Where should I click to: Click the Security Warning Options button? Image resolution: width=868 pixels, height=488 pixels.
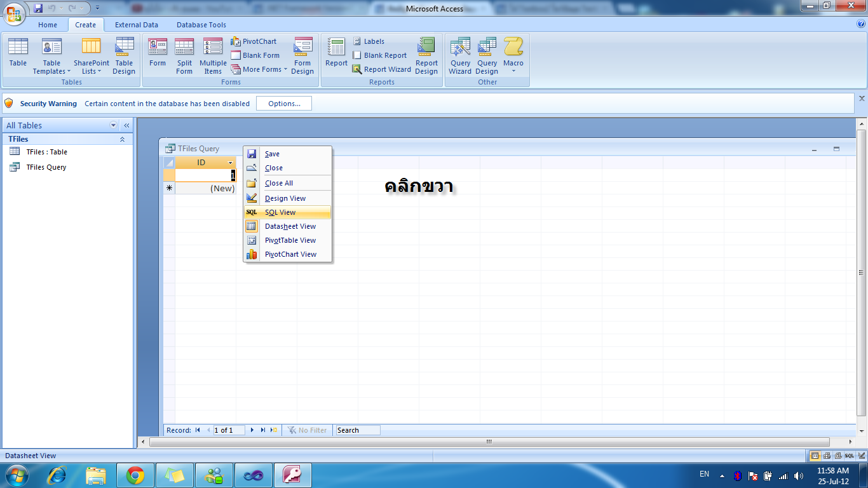coord(284,104)
